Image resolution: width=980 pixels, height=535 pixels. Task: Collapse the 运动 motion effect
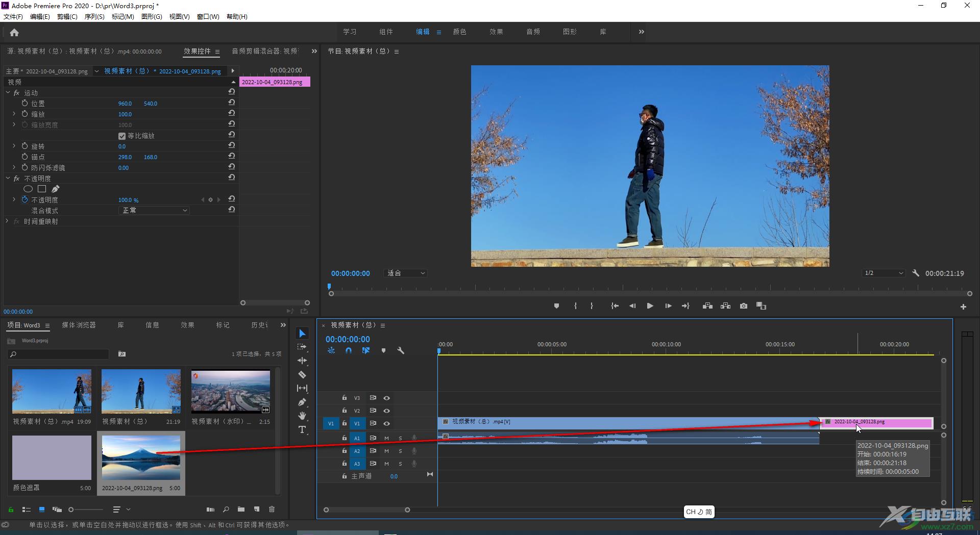point(8,93)
